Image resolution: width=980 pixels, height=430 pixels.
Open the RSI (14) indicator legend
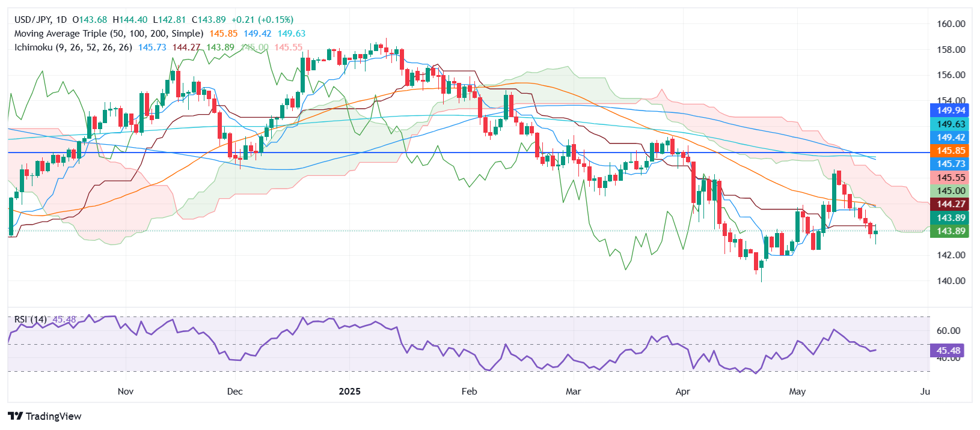pos(30,319)
